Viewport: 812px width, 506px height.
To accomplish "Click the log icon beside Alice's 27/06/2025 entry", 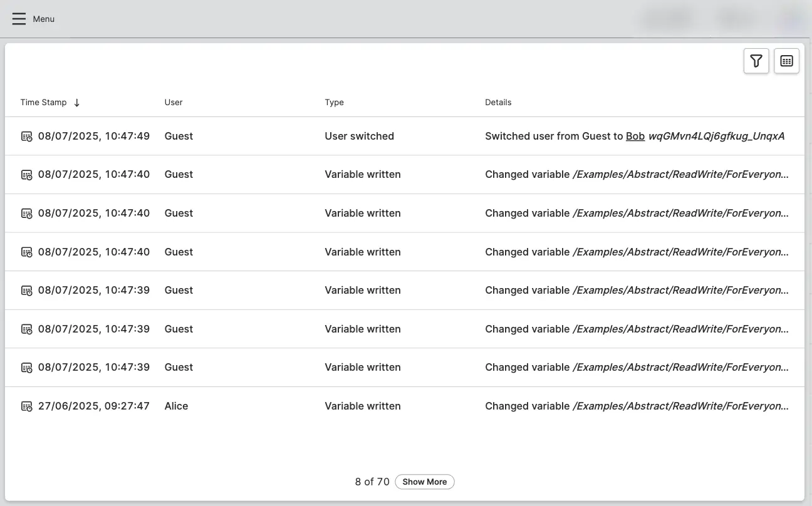I will 27,406.
